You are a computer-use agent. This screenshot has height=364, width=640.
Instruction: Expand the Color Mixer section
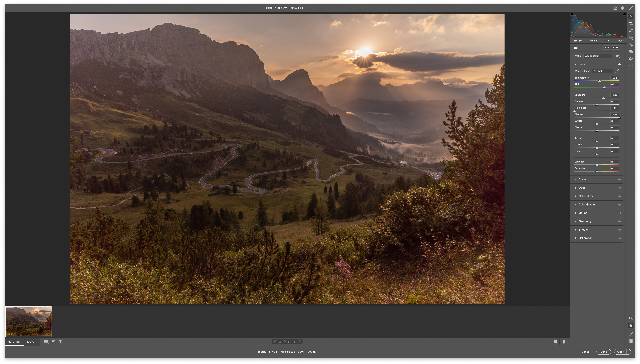[586, 196]
